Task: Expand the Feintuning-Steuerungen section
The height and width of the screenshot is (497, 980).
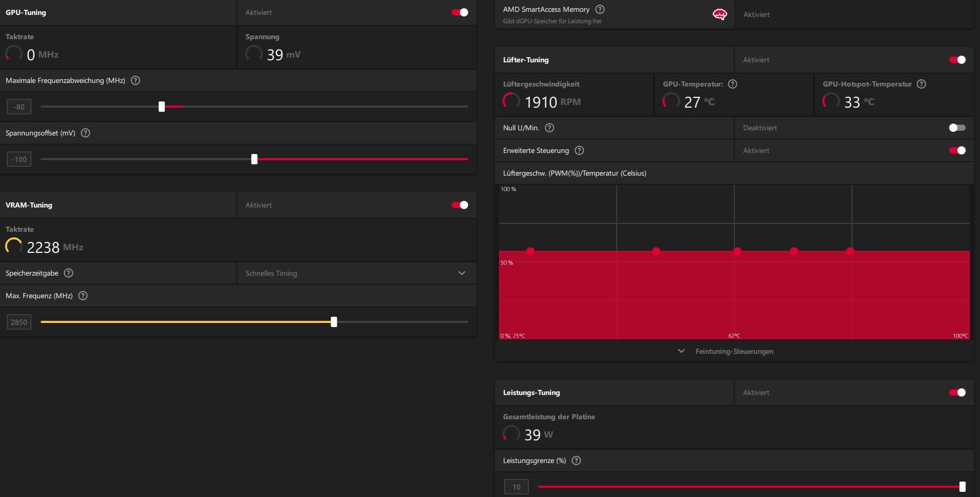Action: [734, 351]
